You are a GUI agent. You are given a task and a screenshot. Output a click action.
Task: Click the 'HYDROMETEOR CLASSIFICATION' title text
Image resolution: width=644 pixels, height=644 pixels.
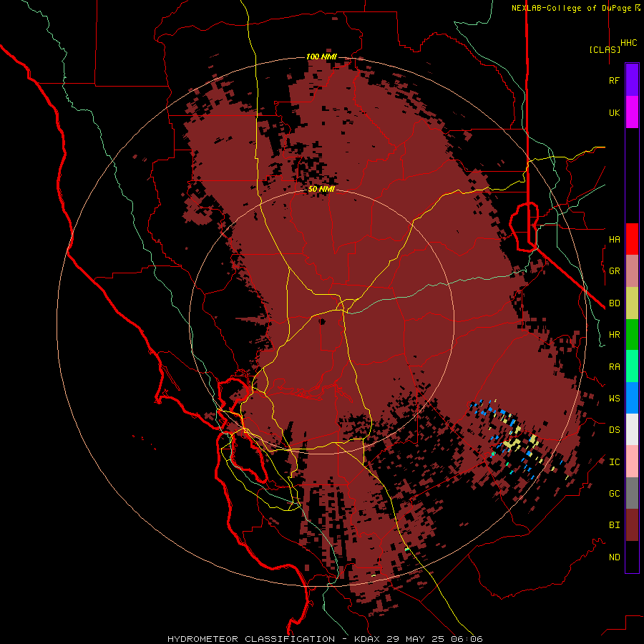[x=251, y=639]
